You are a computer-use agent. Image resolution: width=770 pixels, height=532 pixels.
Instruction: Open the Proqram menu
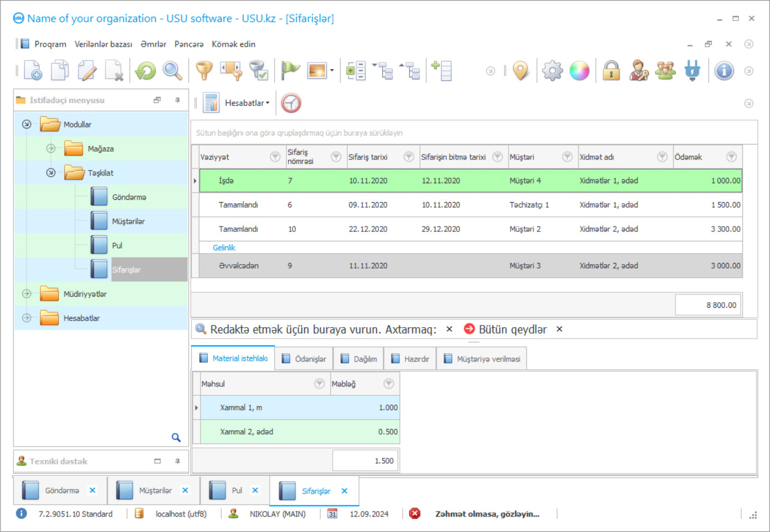[50, 44]
